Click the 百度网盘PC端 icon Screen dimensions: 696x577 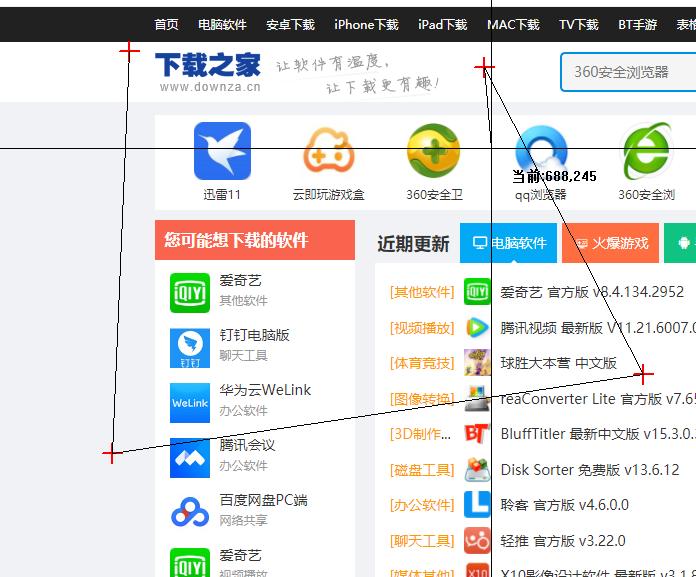[x=190, y=512]
